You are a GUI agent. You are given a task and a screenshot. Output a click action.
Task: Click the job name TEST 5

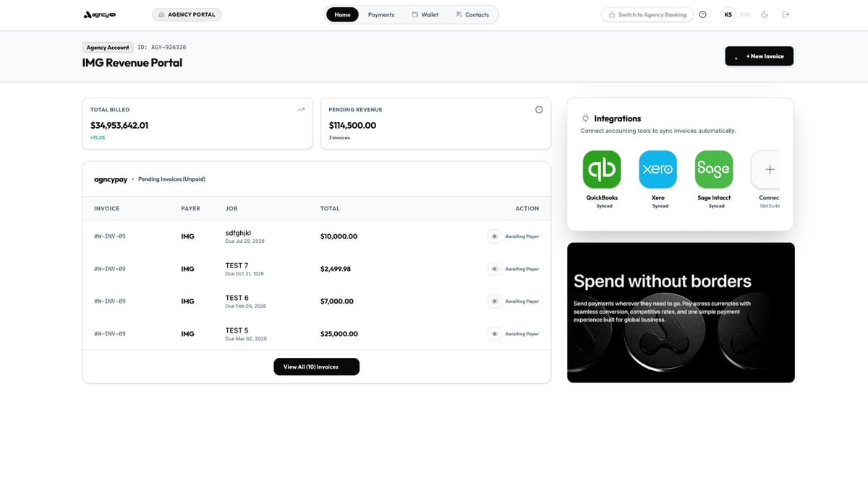(237, 330)
